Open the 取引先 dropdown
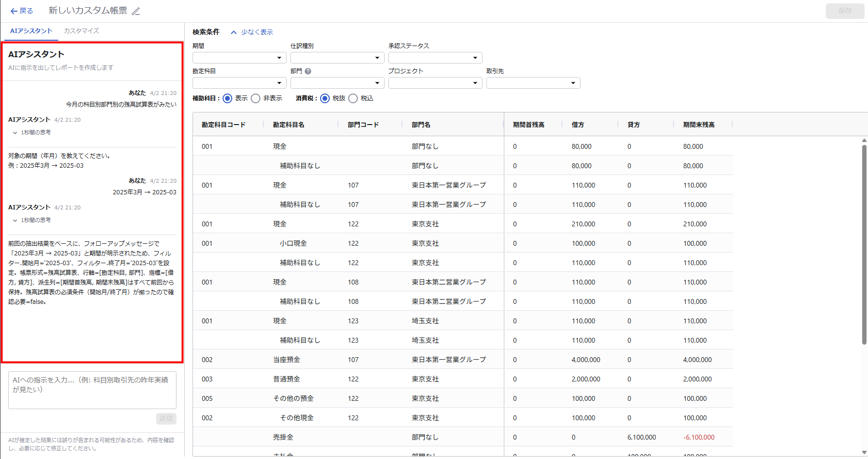868x459 pixels. [533, 83]
